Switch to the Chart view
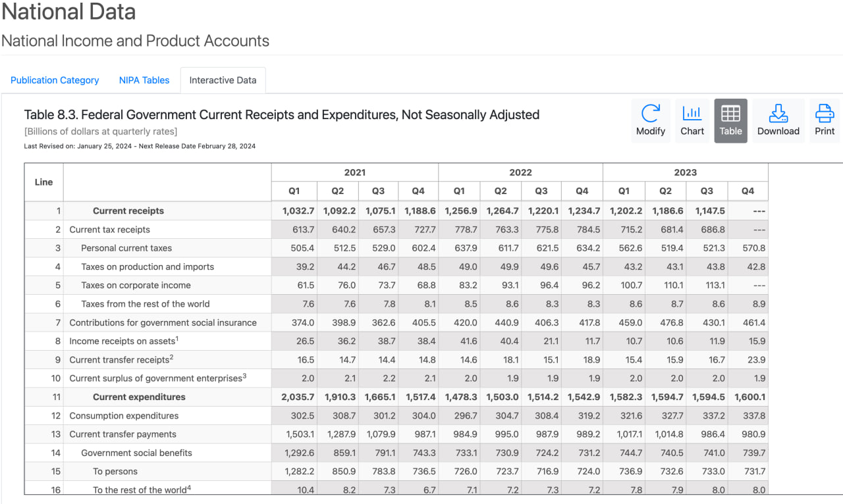The image size is (843, 504). coord(692,121)
